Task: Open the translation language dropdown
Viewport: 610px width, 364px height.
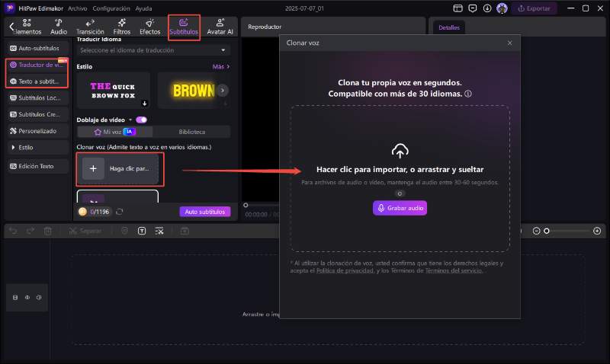Action: pyautogui.click(x=153, y=50)
